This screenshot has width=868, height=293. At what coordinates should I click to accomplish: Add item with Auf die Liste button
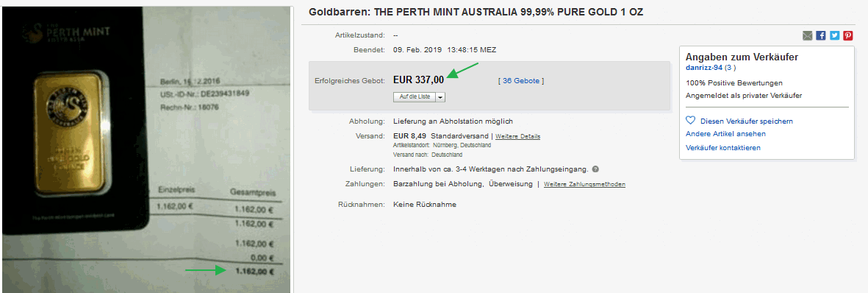(x=415, y=97)
